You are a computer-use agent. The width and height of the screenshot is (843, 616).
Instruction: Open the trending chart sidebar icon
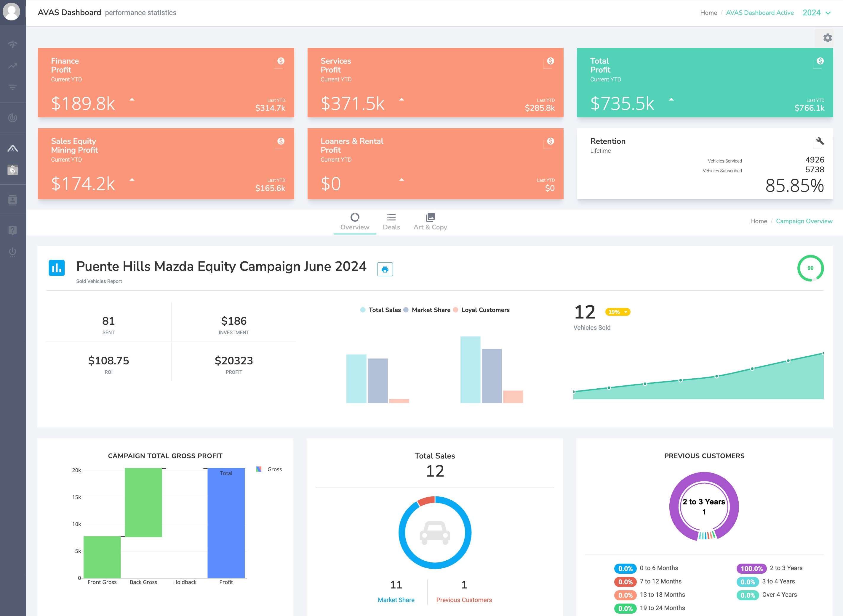click(13, 66)
